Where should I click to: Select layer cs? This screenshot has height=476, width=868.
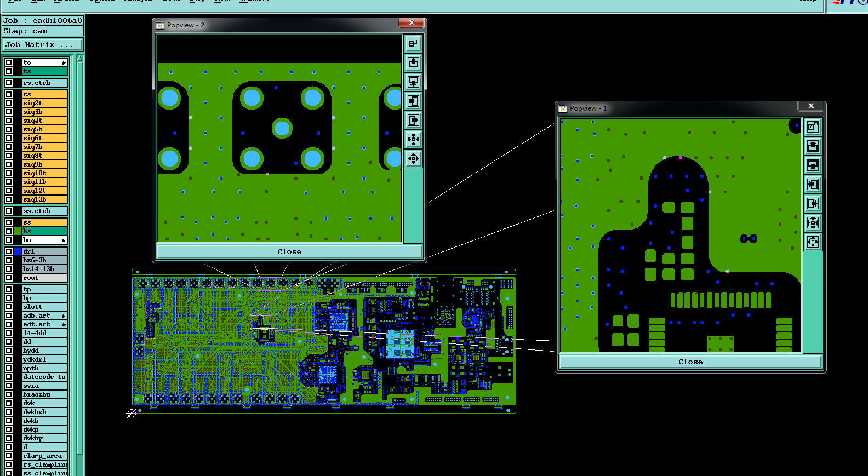[44, 94]
